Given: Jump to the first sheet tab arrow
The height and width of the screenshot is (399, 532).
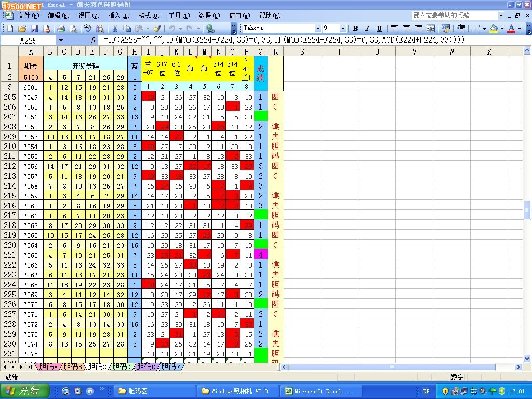Looking at the screenshot, I should tap(4, 367).
